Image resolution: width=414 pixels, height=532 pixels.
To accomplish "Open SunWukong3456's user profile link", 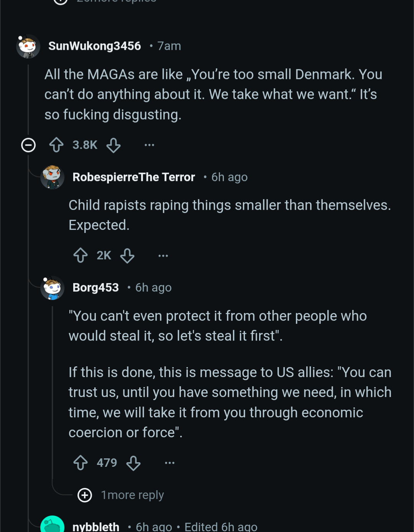I will (95, 46).
